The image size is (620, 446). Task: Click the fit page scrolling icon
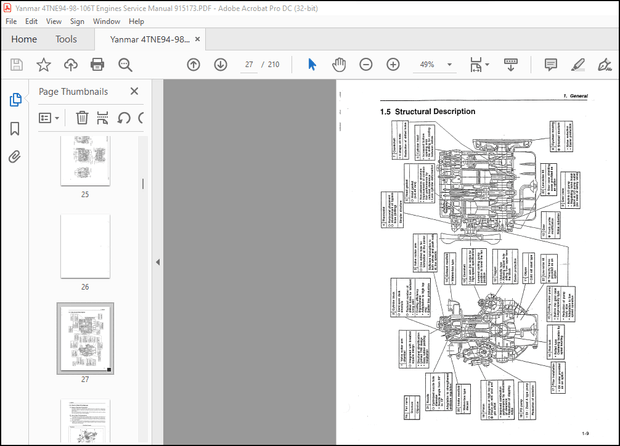[x=476, y=64]
